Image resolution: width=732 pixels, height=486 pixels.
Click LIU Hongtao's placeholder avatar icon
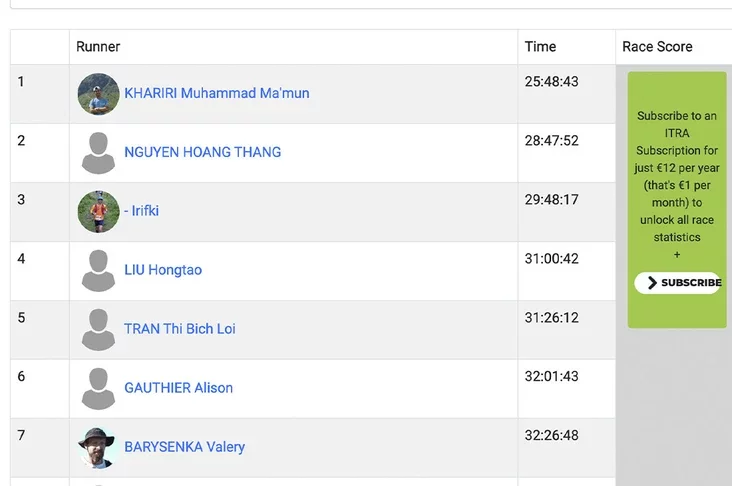coord(98,271)
